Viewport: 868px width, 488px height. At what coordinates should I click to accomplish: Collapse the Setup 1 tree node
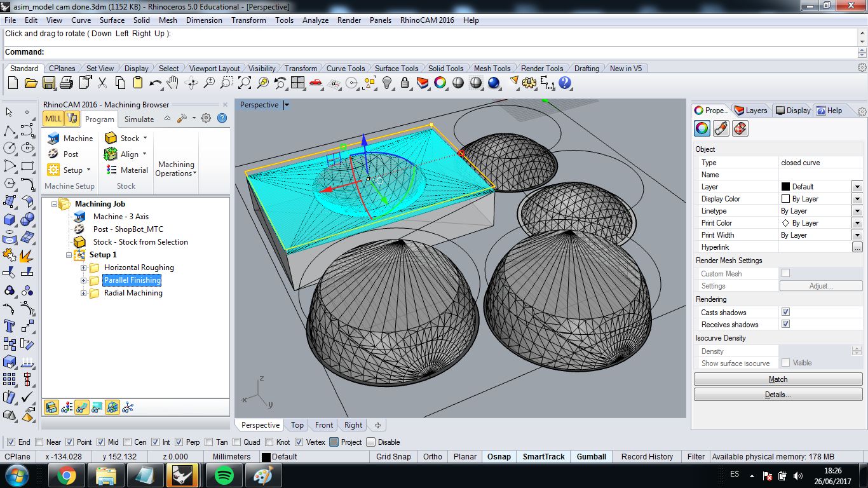(x=69, y=255)
